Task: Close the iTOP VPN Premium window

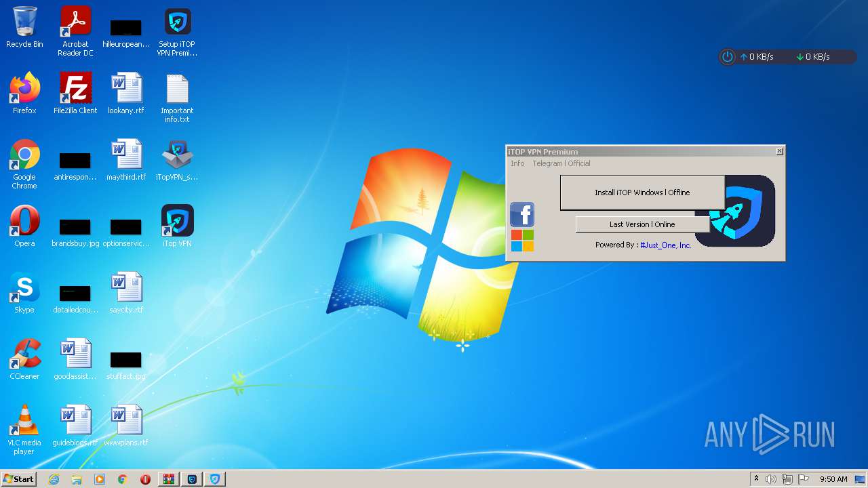Action: click(x=780, y=151)
